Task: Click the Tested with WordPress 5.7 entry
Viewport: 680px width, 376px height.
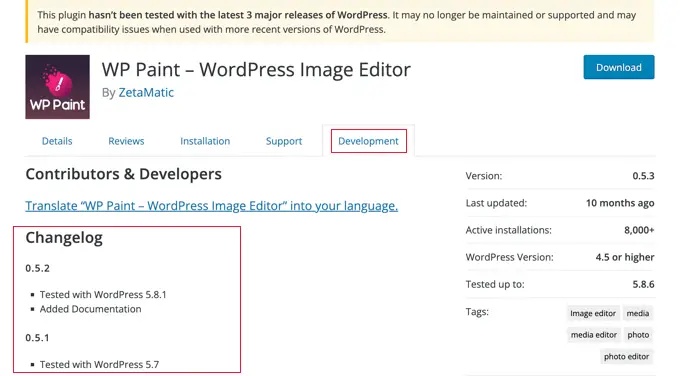Action: click(99, 364)
